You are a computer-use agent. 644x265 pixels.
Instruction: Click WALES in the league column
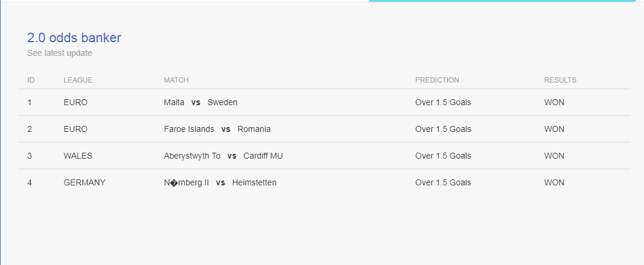pos(78,156)
